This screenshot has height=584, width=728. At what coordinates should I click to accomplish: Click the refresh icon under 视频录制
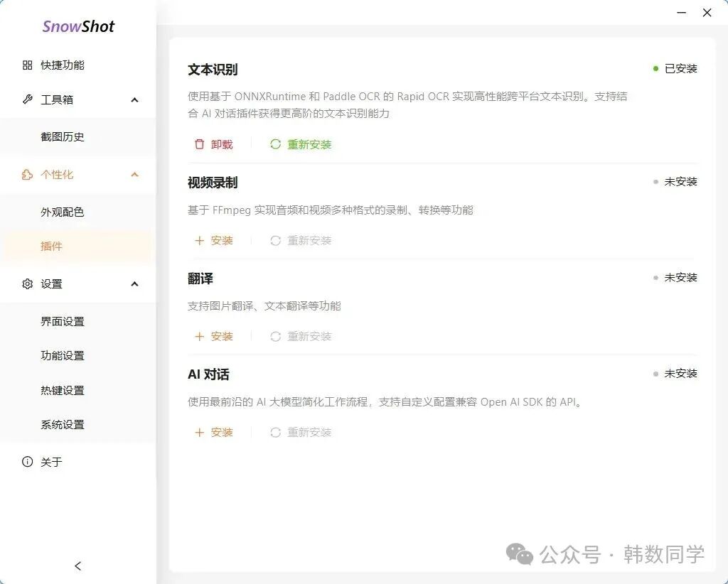(x=275, y=240)
